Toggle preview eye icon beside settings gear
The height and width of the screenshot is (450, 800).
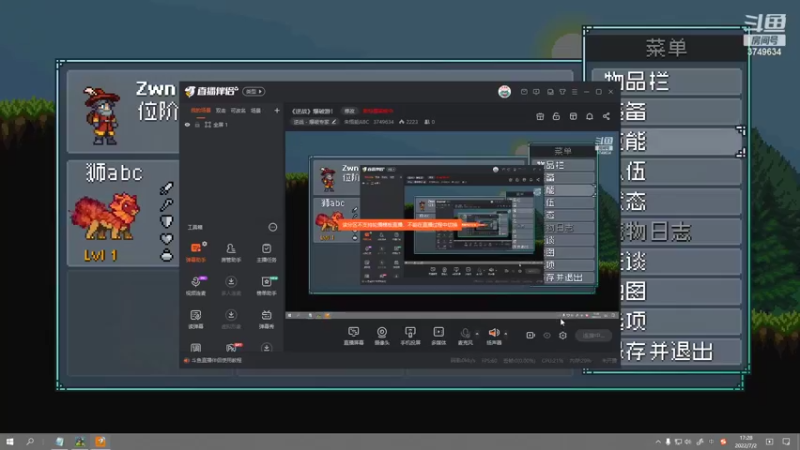point(547,335)
